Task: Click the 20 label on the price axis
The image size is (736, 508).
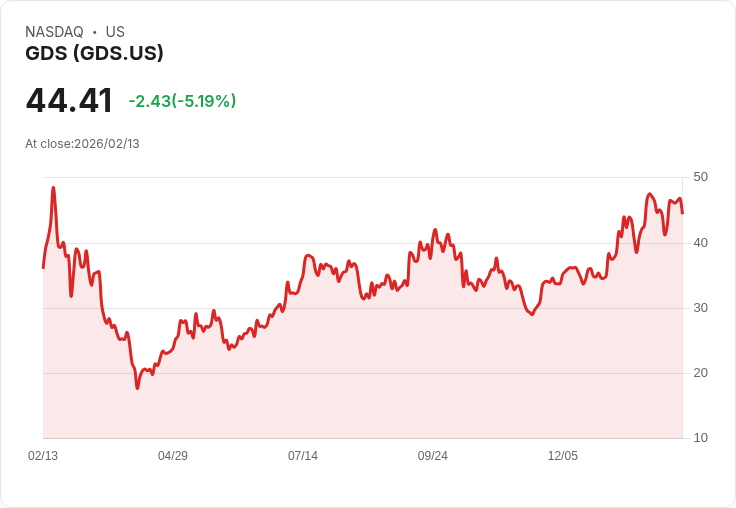Action: click(700, 372)
